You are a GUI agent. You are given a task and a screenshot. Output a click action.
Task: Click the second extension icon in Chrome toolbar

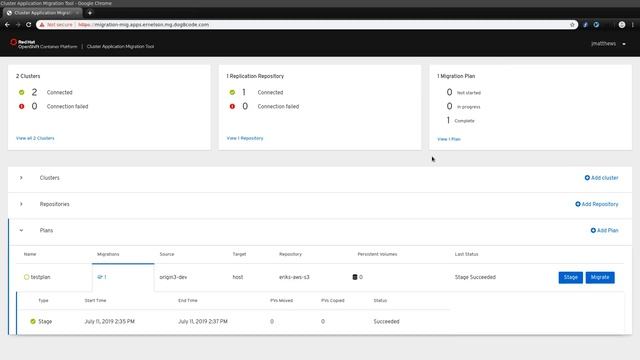pyautogui.click(x=596, y=25)
